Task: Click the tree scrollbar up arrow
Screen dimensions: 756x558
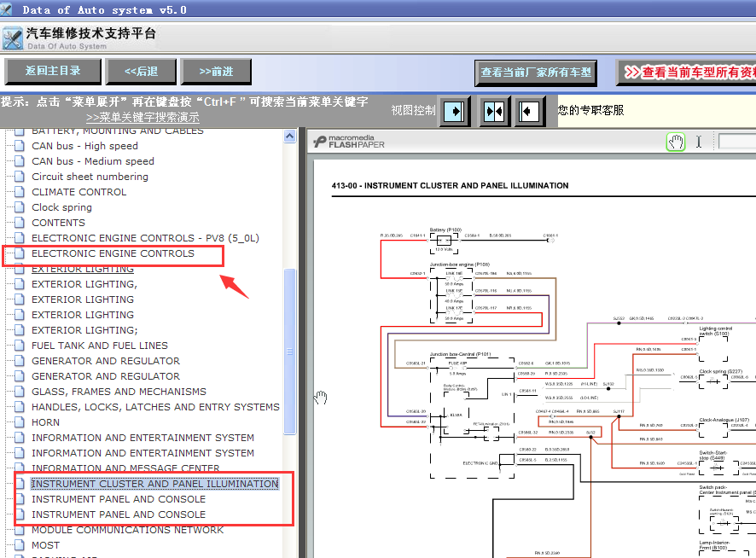Action: (290, 137)
